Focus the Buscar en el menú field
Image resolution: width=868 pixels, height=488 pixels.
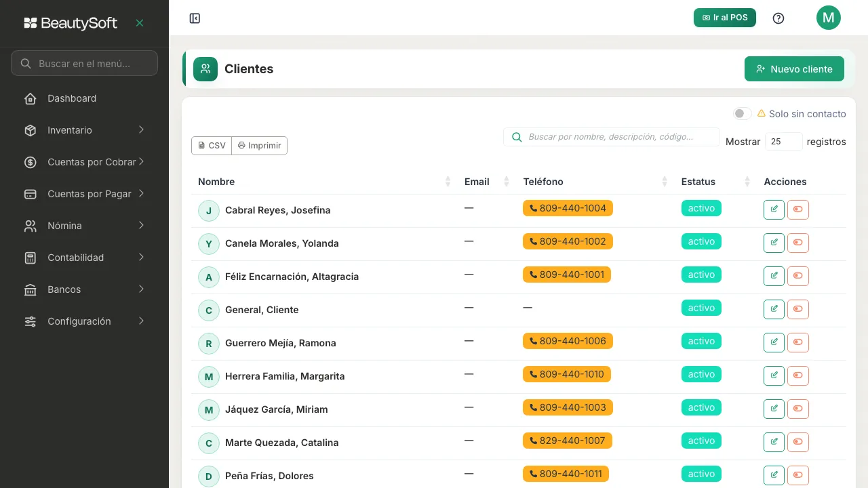pos(84,63)
